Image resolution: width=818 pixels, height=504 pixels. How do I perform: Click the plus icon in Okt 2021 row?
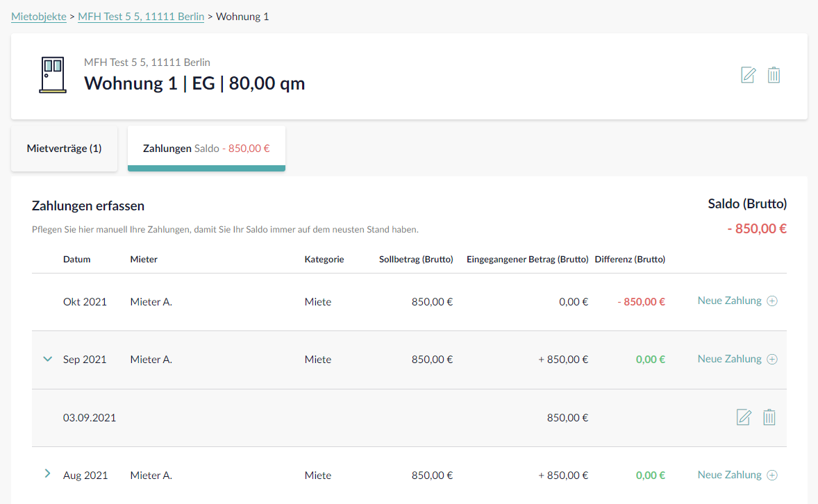772,301
